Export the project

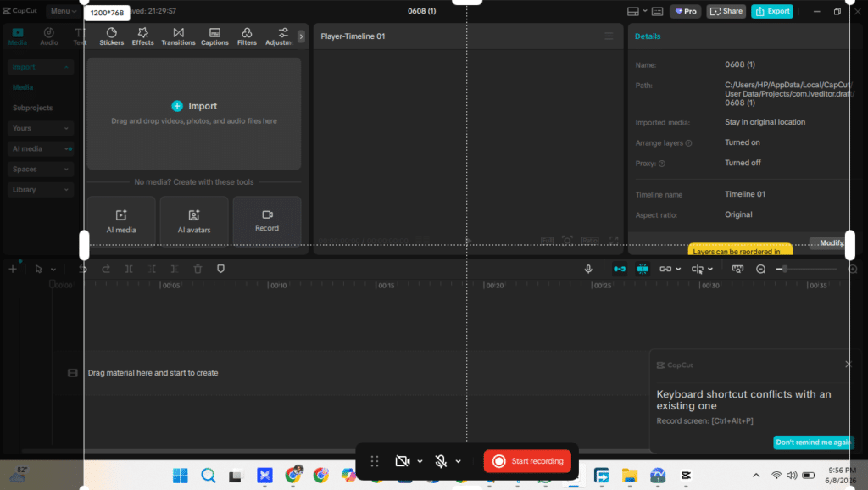pyautogui.click(x=771, y=11)
